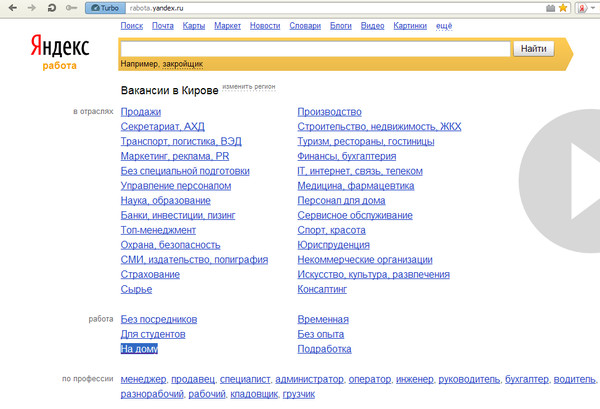Open the Видео service link
This screenshot has height=409, width=600.
[372, 26]
